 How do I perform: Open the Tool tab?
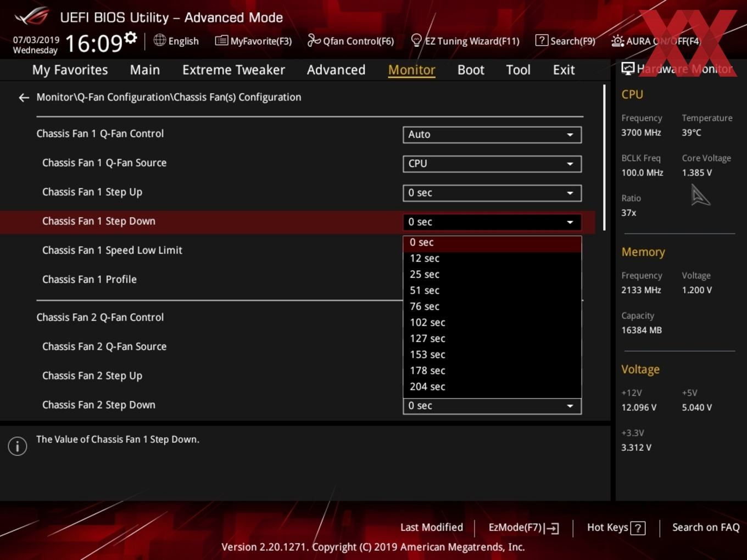point(518,70)
